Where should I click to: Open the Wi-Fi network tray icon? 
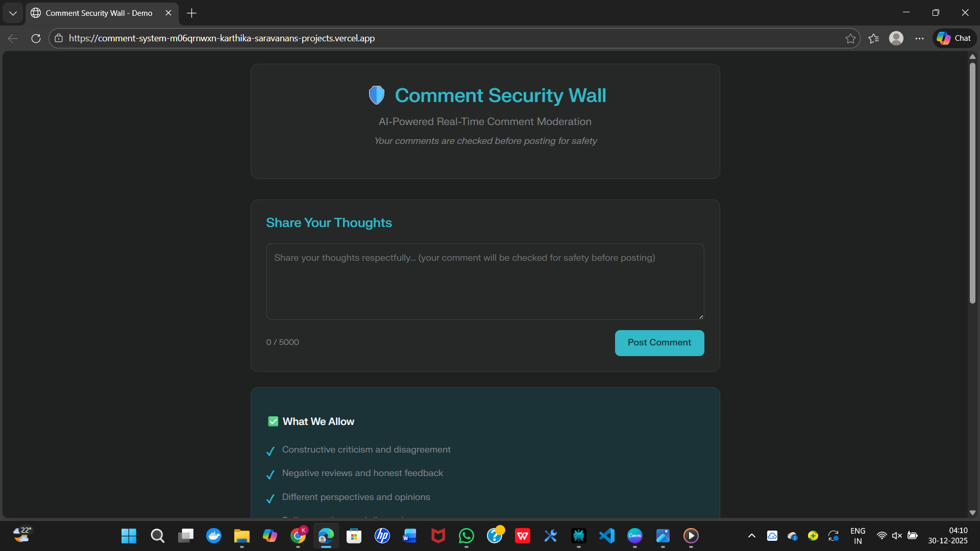[x=881, y=536]
